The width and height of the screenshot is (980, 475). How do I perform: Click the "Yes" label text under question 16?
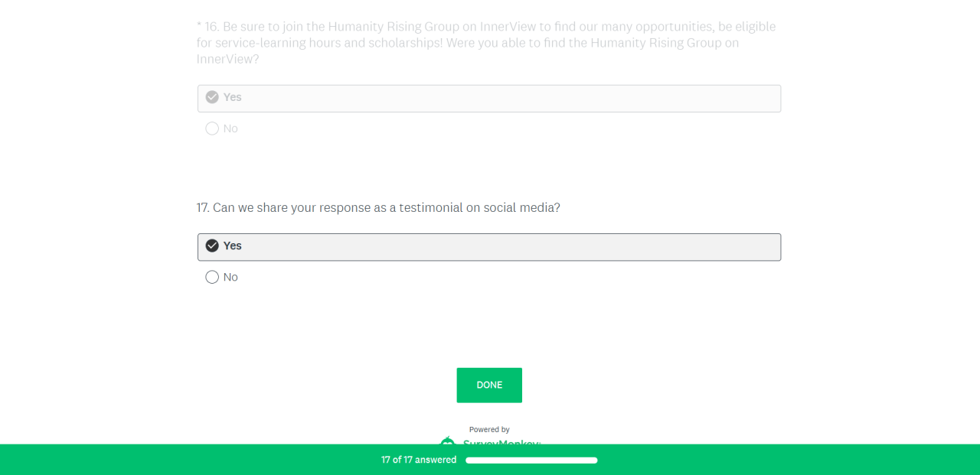tap(232, 97)
